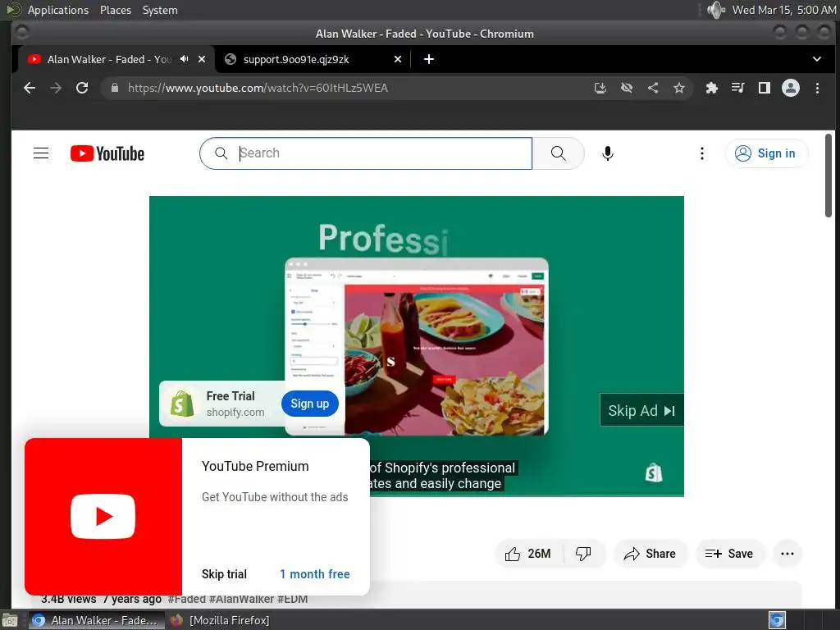Open YouTube settings three-dot menu
Screen dimensions: 840x630
(x=702, y=153)
